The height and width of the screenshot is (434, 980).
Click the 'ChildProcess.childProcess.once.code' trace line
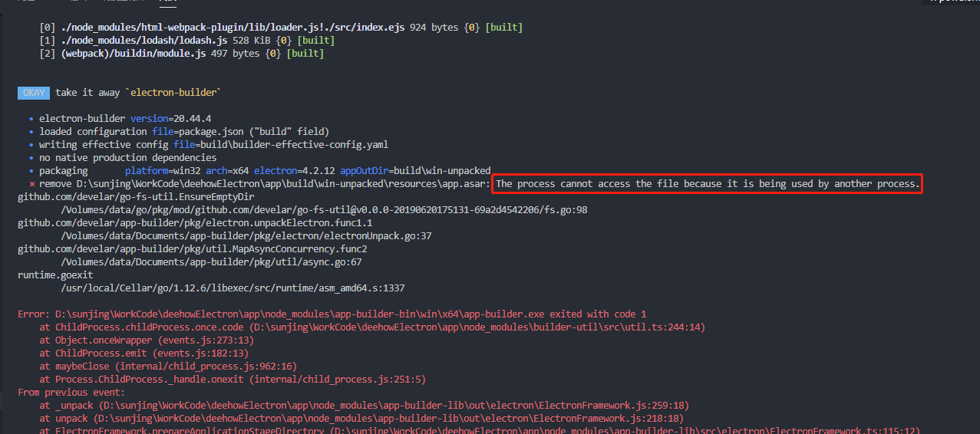(372, 327)
